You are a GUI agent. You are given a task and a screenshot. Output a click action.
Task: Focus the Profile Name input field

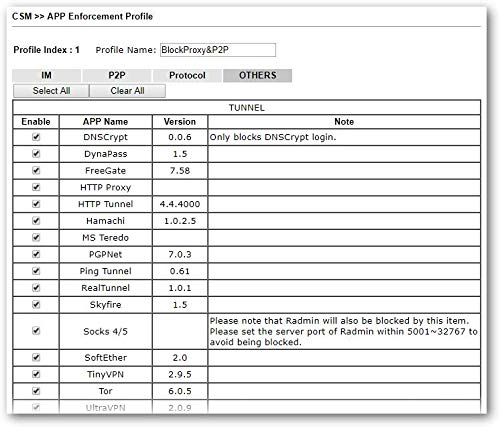coord(218,50)
